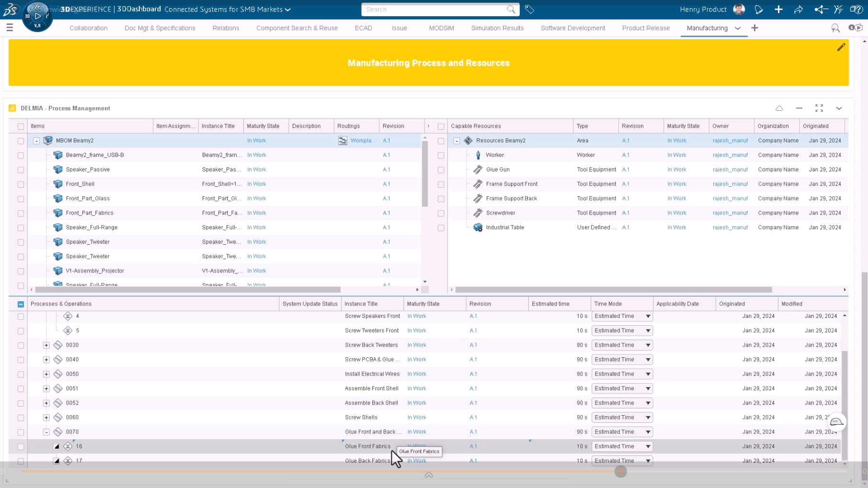This screenshot has height=488, width=868.
Task: Click the video progress slider handle
Action: click(620, 472)
